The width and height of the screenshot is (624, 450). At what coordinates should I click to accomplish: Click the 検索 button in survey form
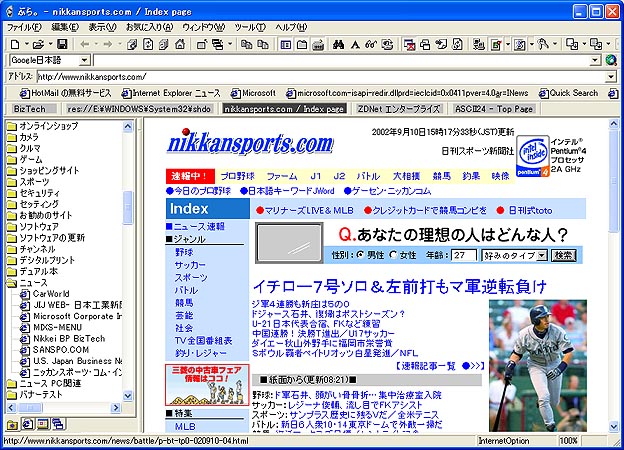pos(564,255)
